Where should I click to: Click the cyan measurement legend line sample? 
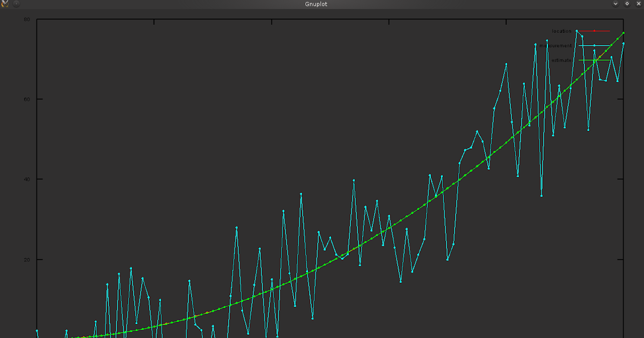(x=594, y=46)
